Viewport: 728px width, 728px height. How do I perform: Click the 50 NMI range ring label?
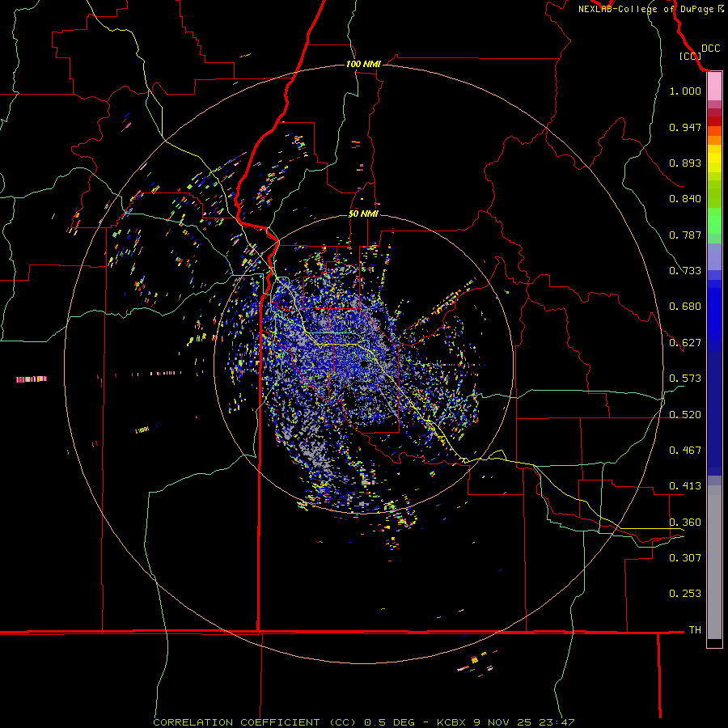tap(363, 214)
